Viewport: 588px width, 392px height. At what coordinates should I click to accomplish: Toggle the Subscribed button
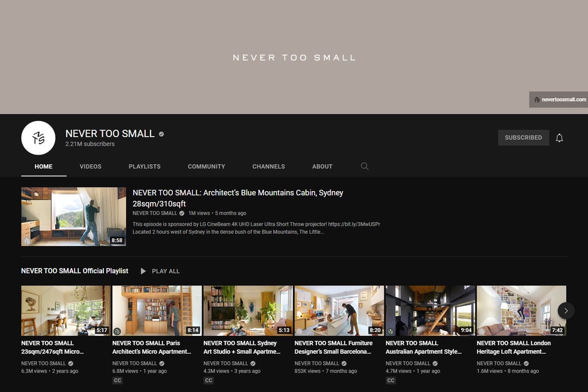[524, 138]
